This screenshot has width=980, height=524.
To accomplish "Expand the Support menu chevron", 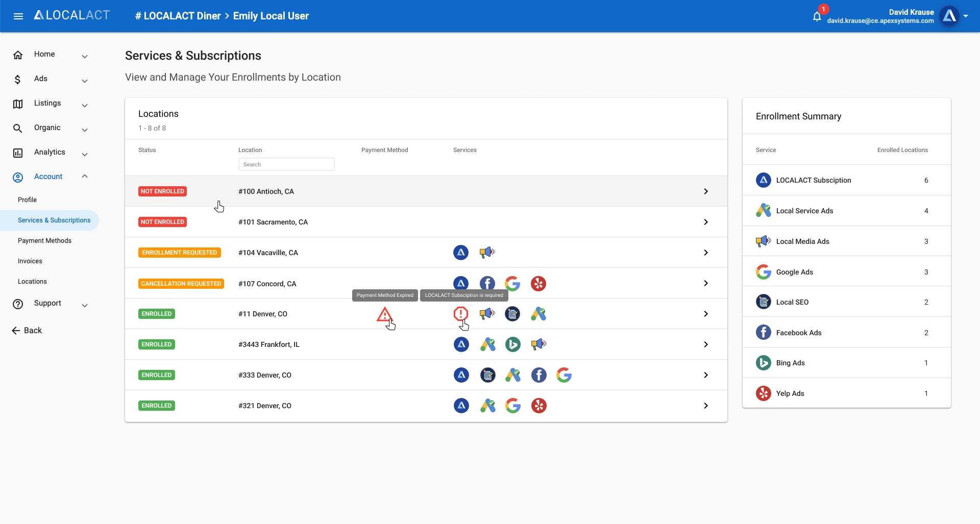I will pos(85,305).
